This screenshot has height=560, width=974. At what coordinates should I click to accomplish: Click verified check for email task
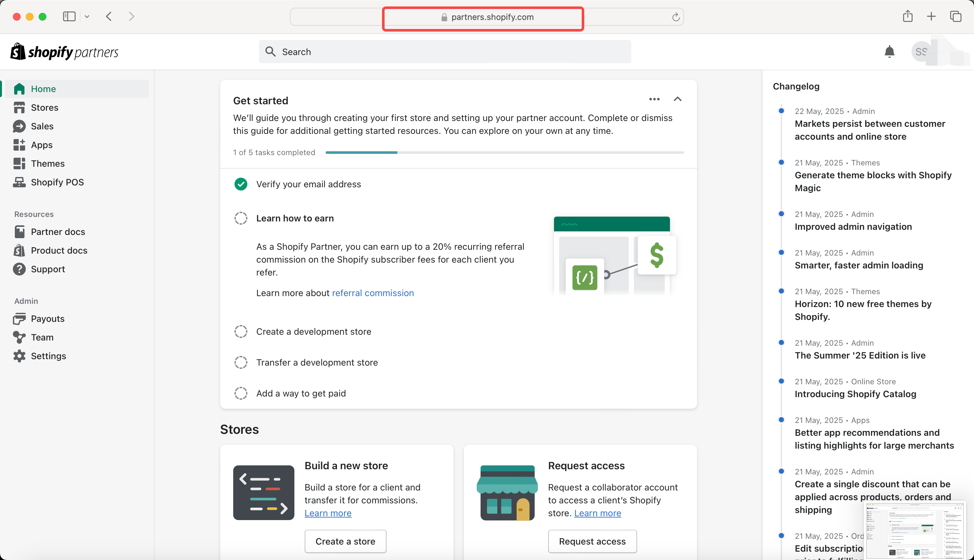(x=241, y=184)
